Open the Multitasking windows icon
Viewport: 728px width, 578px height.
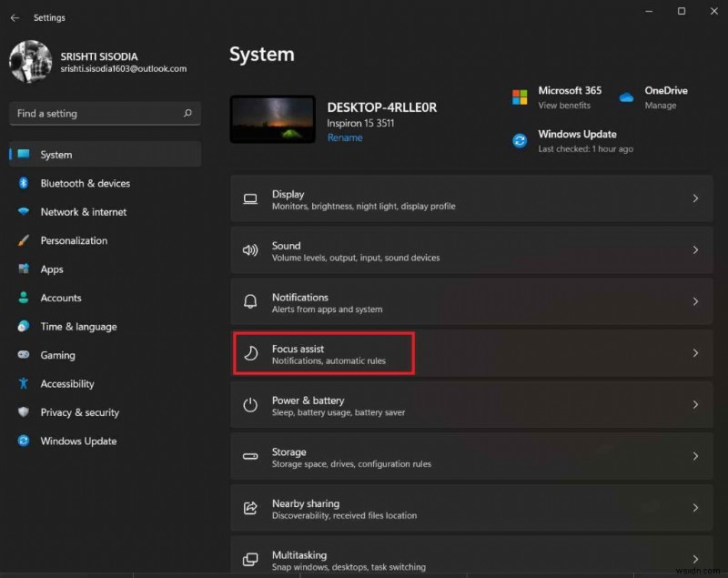[x=250, y=559]
